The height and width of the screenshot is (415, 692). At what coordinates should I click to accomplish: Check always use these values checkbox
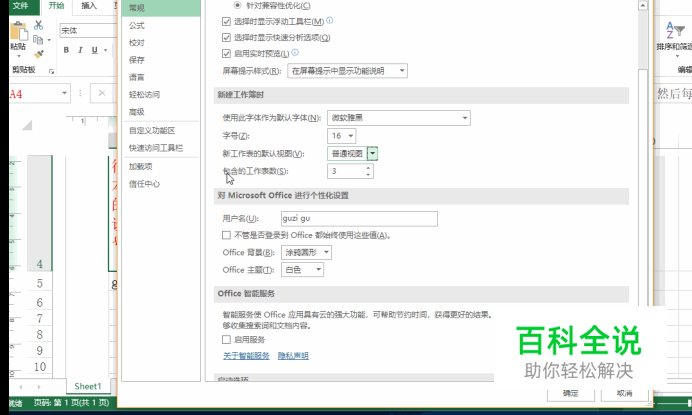click(226, 235)
